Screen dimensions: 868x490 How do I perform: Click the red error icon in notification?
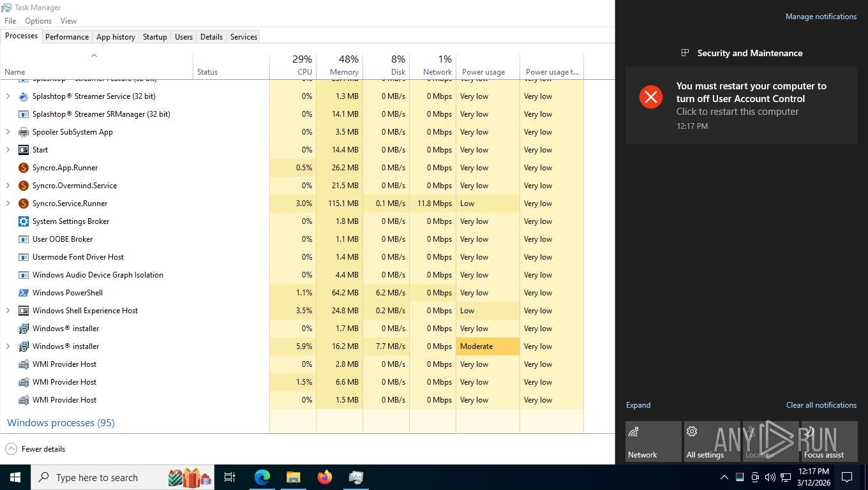651,97
